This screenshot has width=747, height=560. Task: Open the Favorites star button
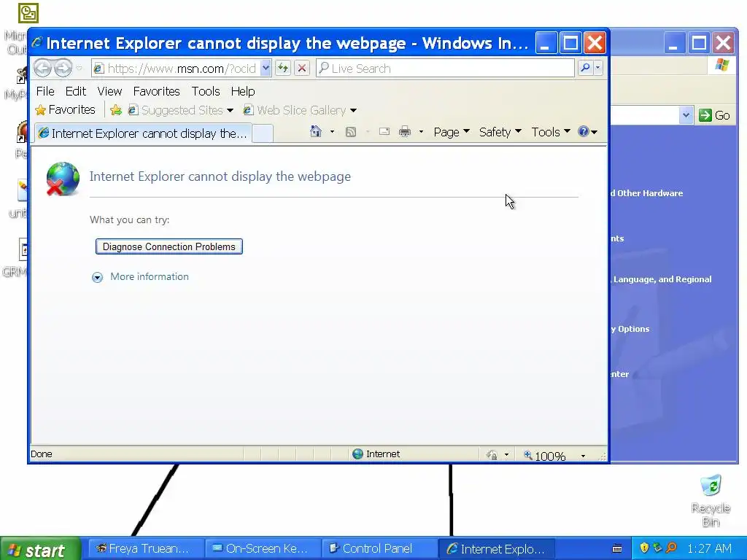(65, 110)
